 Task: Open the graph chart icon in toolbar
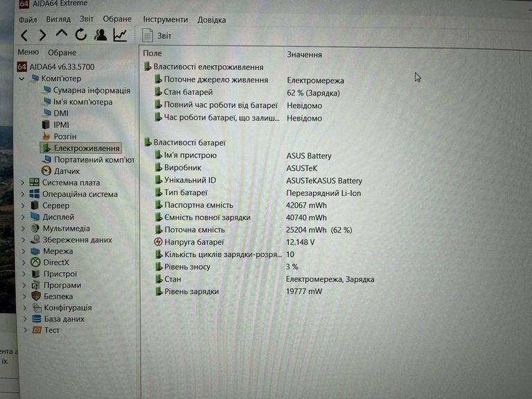coord(121,35)
